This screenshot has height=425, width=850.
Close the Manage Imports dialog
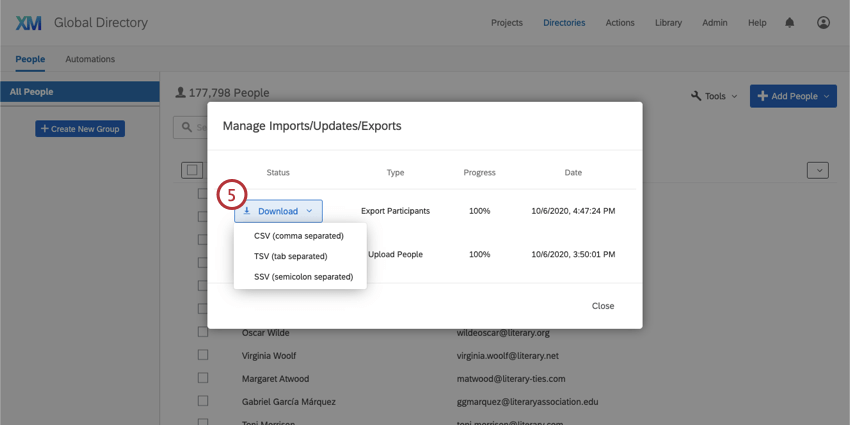(x=602, y=306)
